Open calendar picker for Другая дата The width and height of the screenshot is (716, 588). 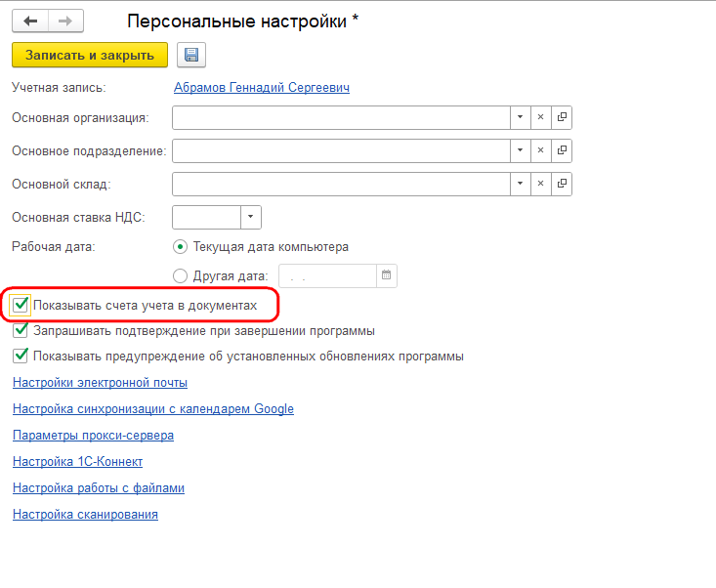[386, 275]
